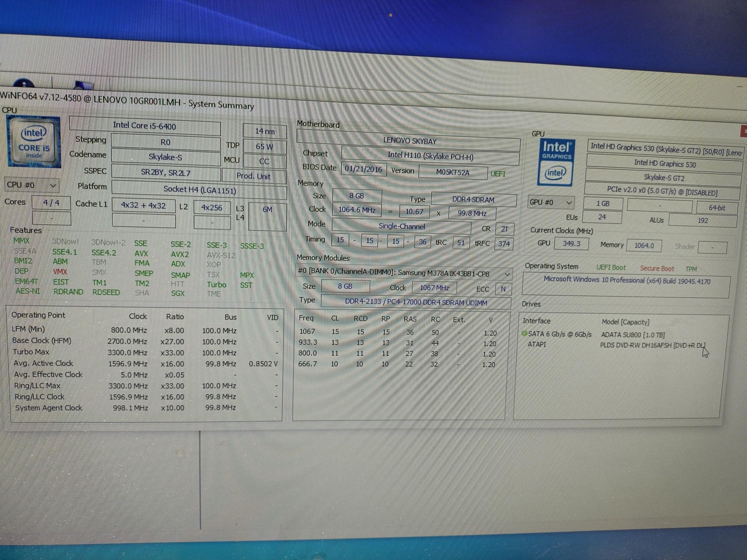This screenshot has height=560, width=747.
Task: Click the Cache L1 value 4x32 + 4x32
Action: coord(143,205)
